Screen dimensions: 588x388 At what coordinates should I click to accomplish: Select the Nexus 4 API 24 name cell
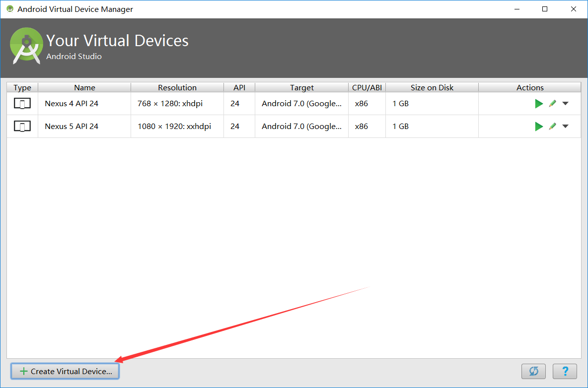pos(84,103)
